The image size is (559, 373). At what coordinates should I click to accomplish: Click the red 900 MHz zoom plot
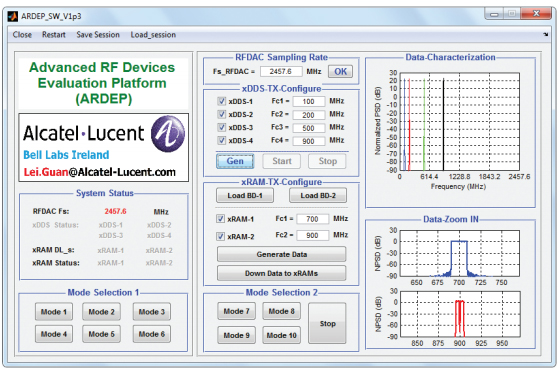[460, 314]
